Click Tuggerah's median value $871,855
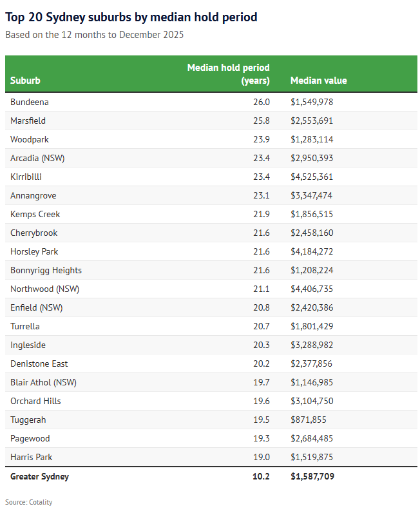 point(308,420)
